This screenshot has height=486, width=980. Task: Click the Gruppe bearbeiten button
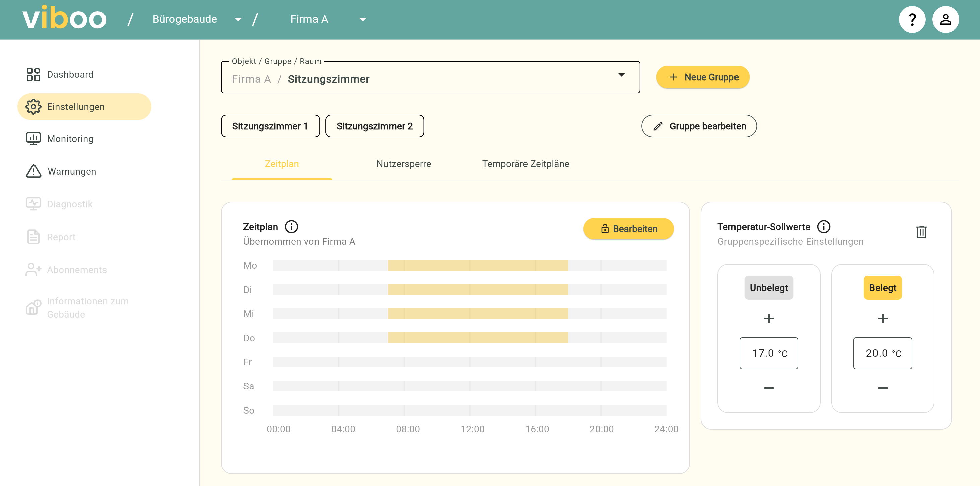699,126
